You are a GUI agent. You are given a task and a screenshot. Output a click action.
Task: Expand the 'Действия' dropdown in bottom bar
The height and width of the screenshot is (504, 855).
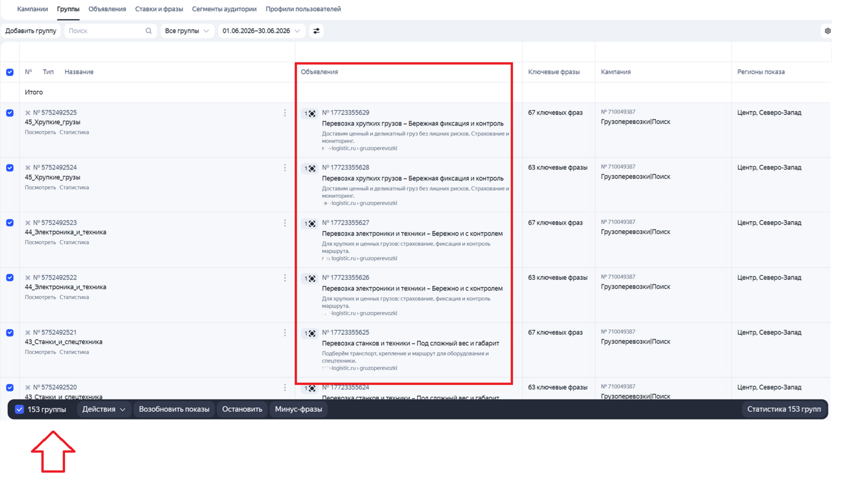pos(104,409)
